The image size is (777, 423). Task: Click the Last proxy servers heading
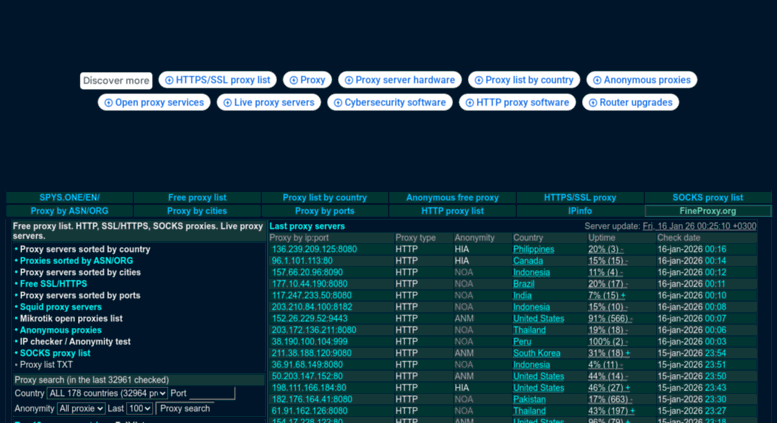coord(307,226)
